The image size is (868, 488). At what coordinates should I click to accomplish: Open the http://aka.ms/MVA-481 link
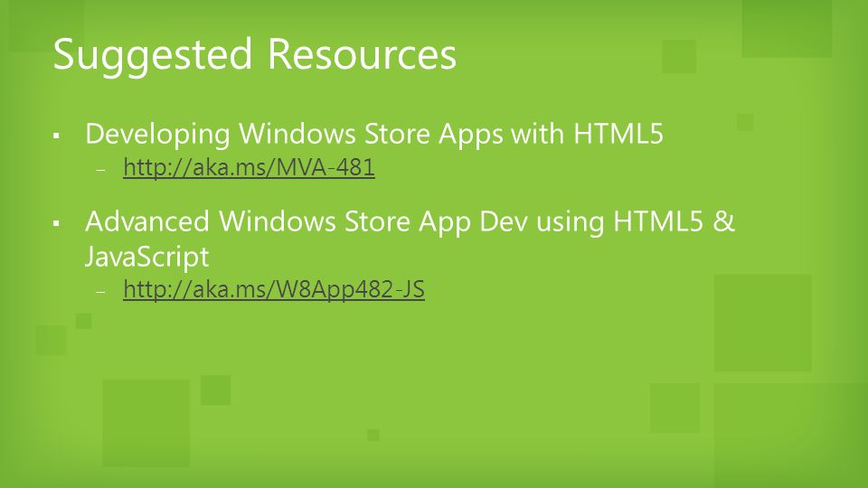point(250,168)
